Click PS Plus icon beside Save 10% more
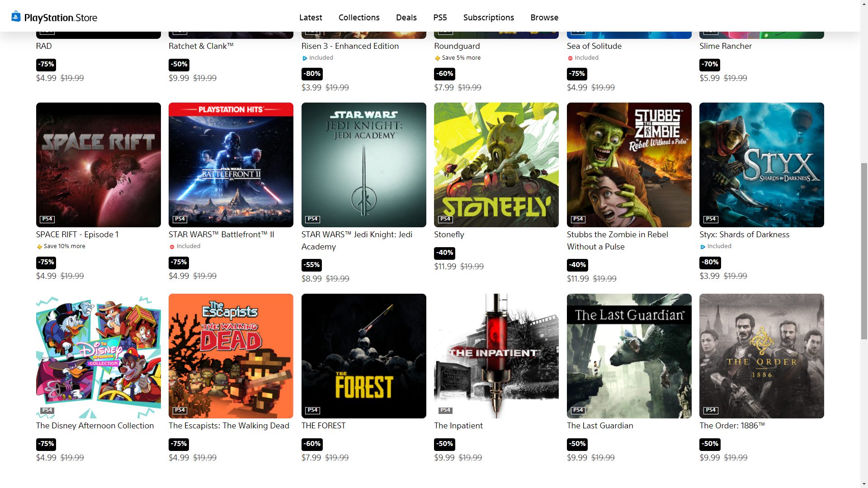868x488 pixels. [x=39, y=247]
